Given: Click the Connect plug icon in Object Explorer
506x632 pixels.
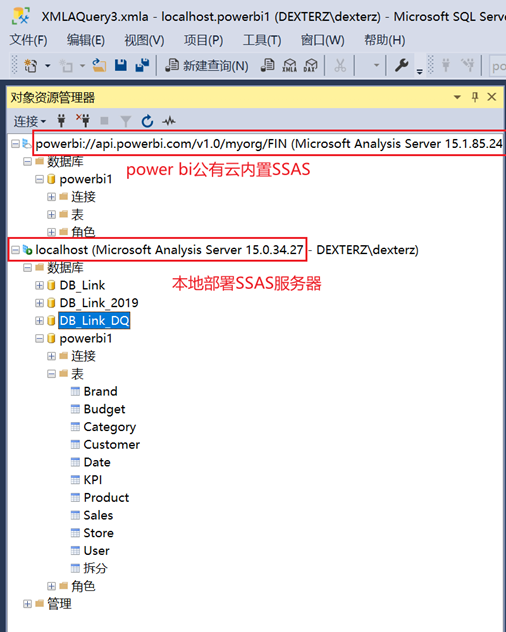Looking at the screenshot, I should click(x=61, y=121).
